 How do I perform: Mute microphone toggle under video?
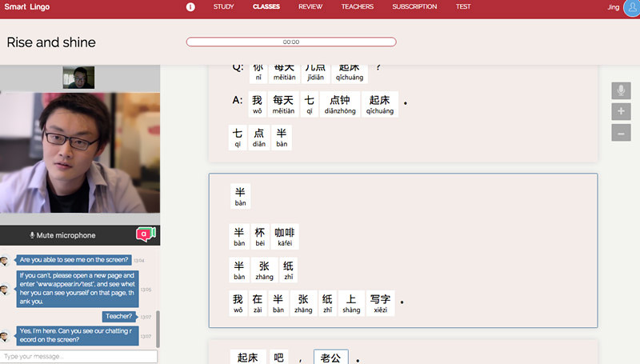pos(62,235)
